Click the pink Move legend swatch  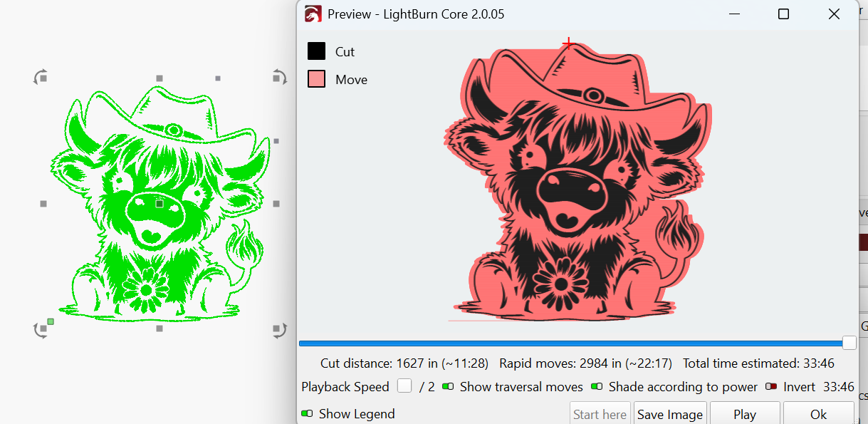click(x=316, y=79)
